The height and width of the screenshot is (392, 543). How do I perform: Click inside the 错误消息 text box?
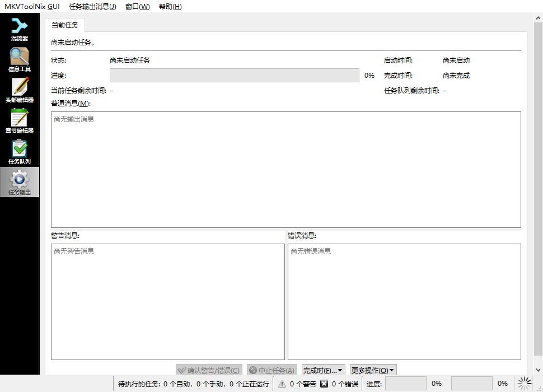[x=404, y=302]
